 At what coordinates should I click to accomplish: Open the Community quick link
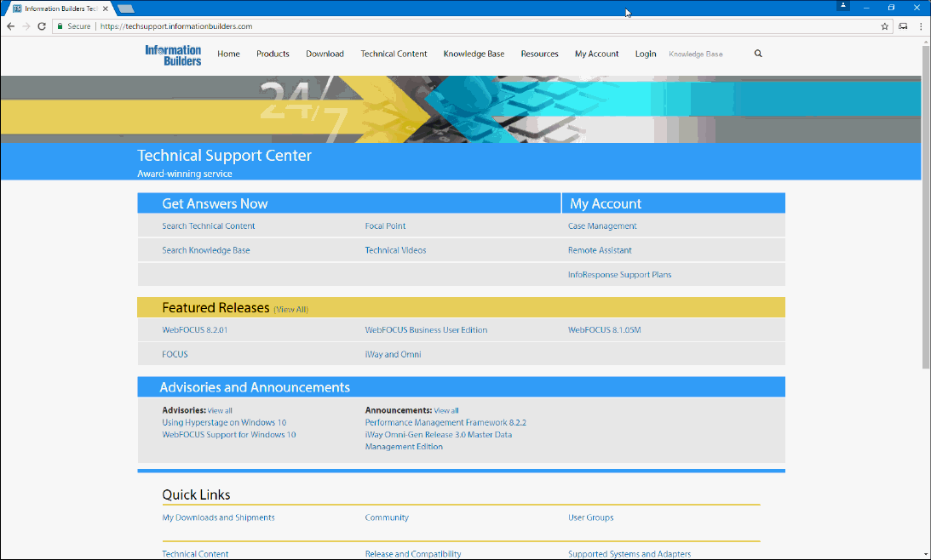pos(387,517)
